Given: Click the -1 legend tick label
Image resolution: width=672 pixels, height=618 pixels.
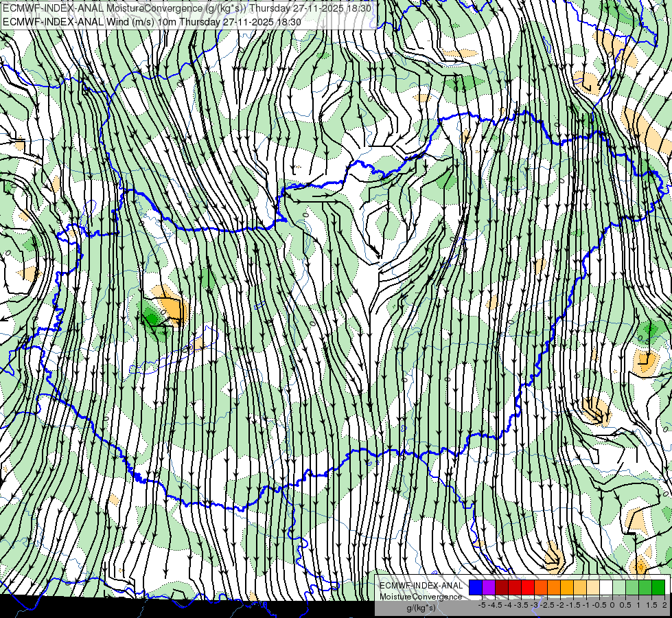Looking at the screenshot, I should 586,605.
